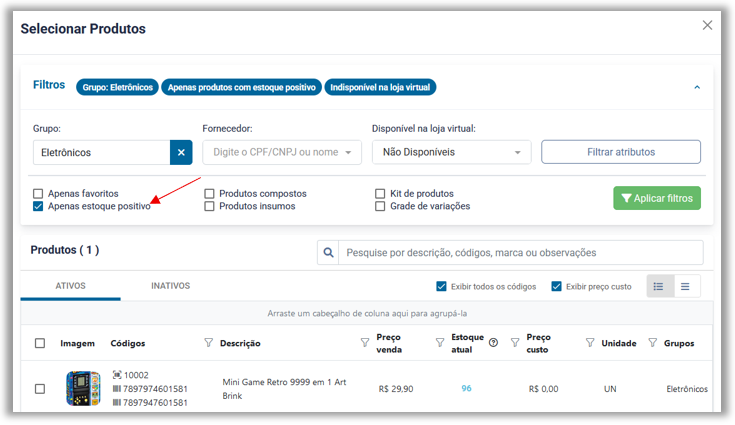Select the ATIVOS tab

tap(70, 286)
